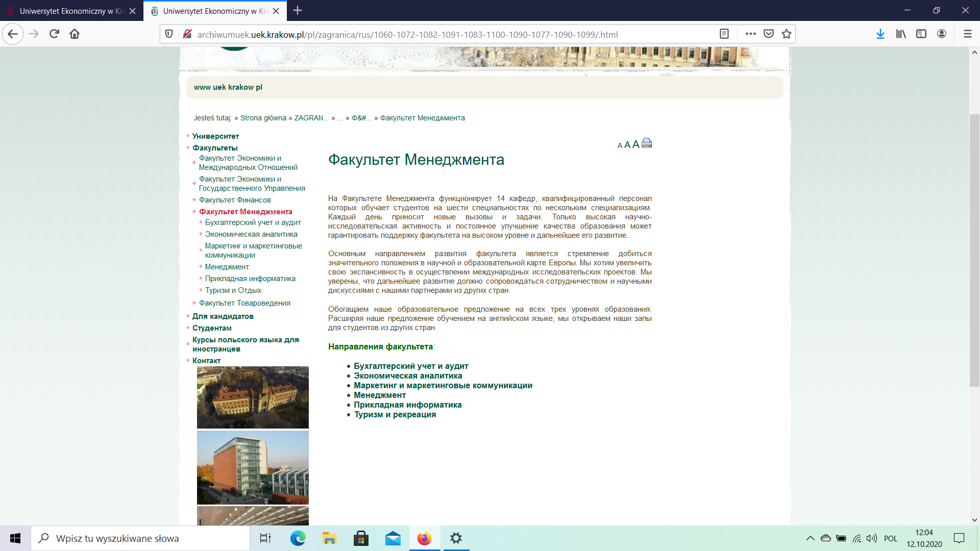Click the printer icon beside the heading
The height and width of the screenshot is (551, 980).
click(647, 143)
